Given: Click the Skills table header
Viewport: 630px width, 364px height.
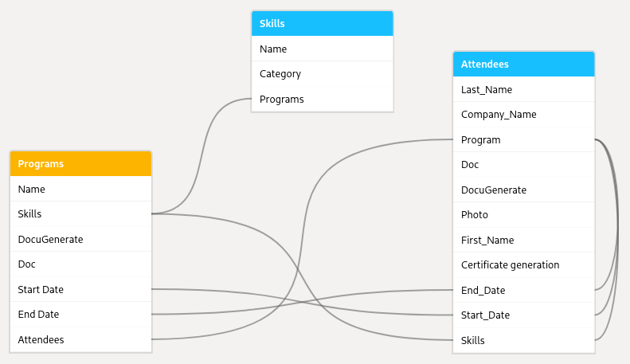Looking at the screenshot, I should [x=323, y=24].
